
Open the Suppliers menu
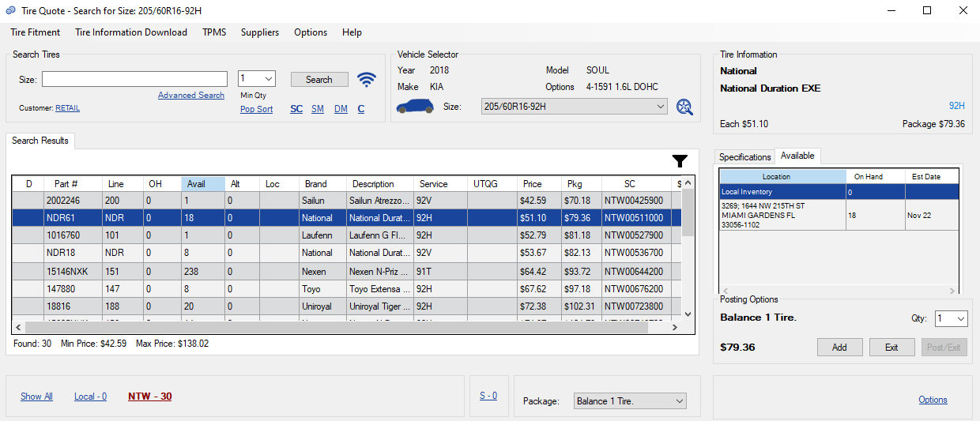coord(260,32)
